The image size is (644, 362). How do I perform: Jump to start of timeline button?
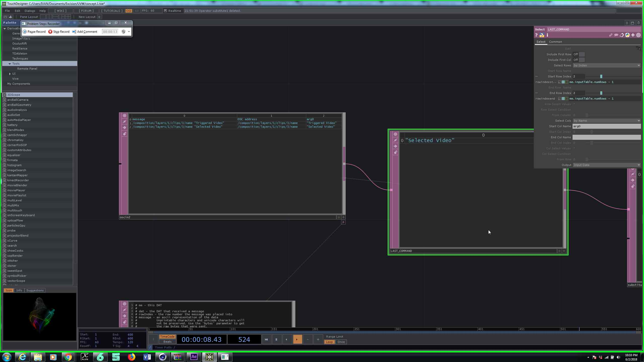pos(266,339)
